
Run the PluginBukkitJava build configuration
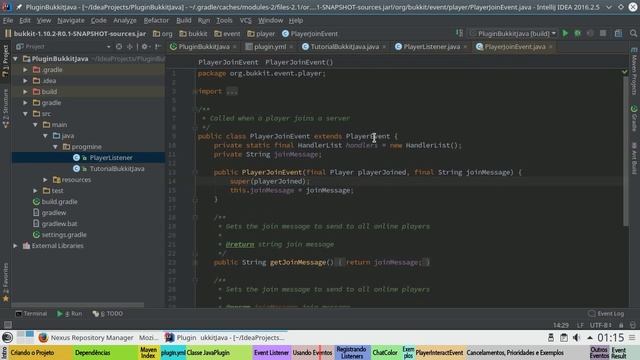point(565,33)
